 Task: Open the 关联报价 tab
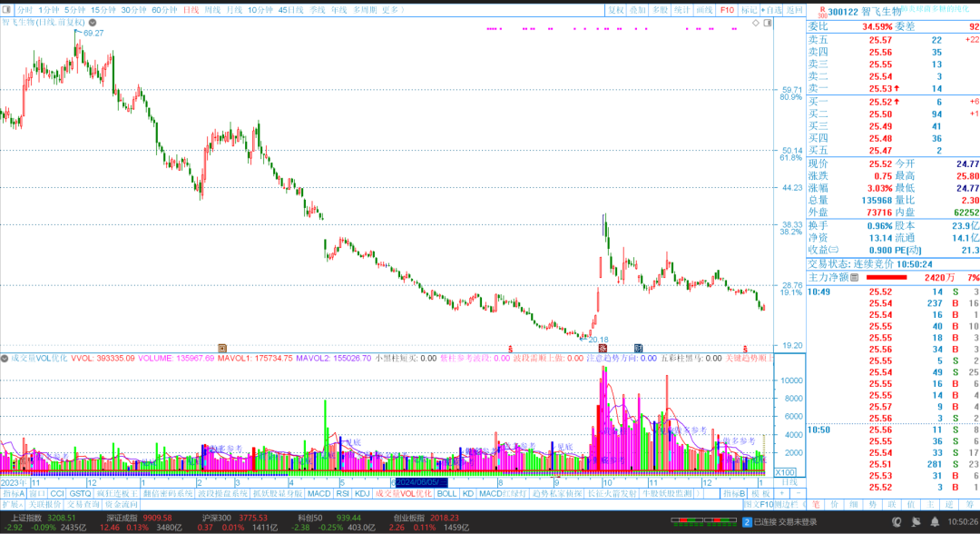tap(45, 504)
